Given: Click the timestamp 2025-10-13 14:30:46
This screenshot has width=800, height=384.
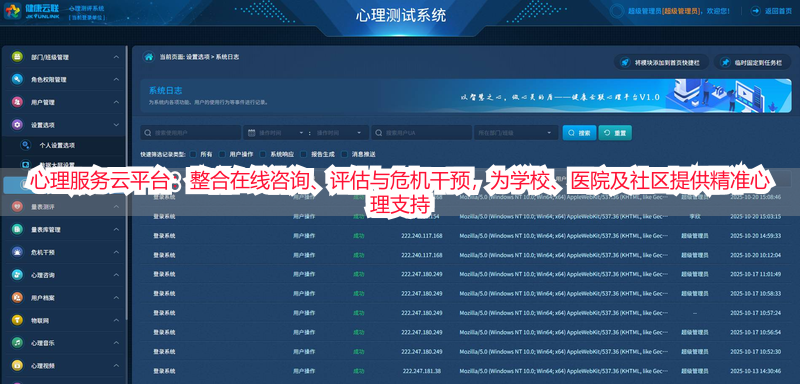Looking at the screenshot, I should 755,370.
